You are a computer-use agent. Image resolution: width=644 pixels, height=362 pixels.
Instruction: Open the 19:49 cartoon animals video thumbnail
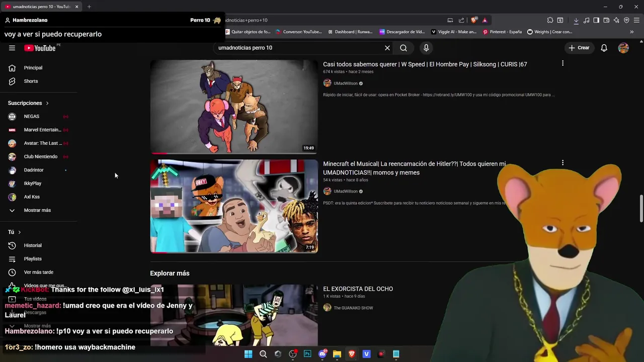pyautogui.click(x=234, y=107)
